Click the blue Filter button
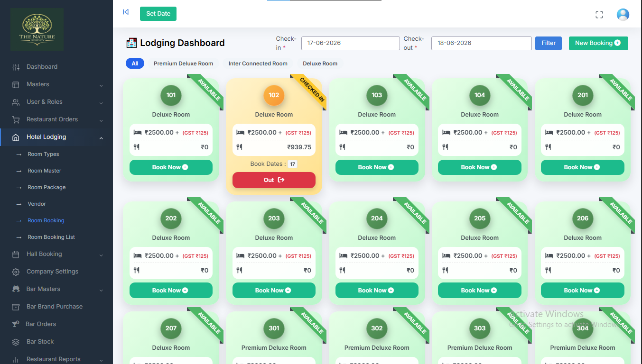 pyautogui.click(x=549, y=43)
